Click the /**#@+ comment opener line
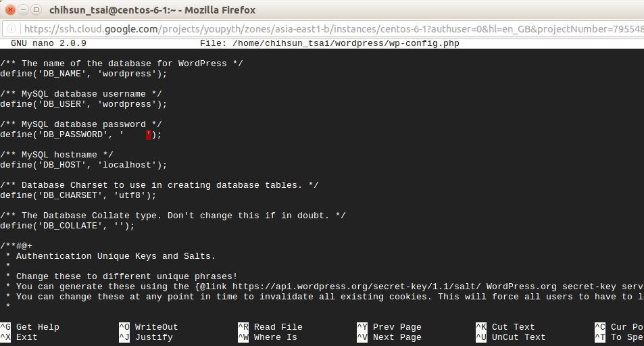The image size is (644, 346). 16,246
